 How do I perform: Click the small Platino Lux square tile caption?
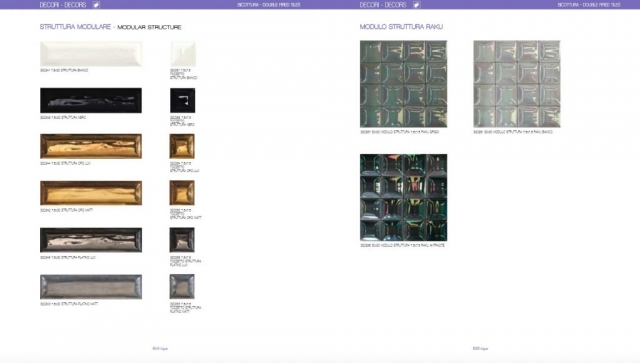[x=185, y=261]
